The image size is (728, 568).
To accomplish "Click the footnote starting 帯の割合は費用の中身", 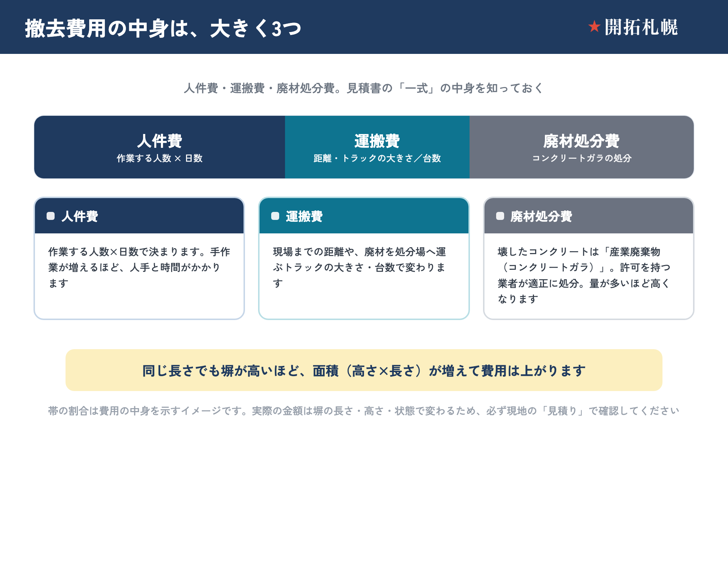I will tap(364, 411).
